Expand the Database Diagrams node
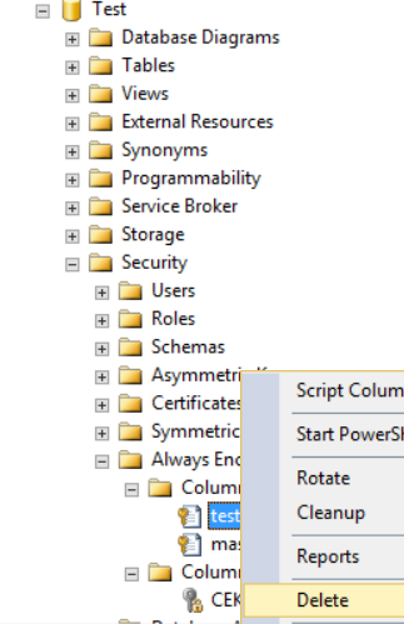Image resolution: width=404 pixels, height=624 pixels. (72, 39)
